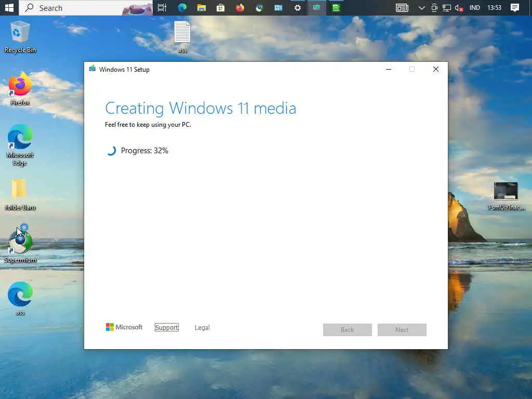
Task: Open the news widget icon in system tray
Action: (x=402, y=7)
